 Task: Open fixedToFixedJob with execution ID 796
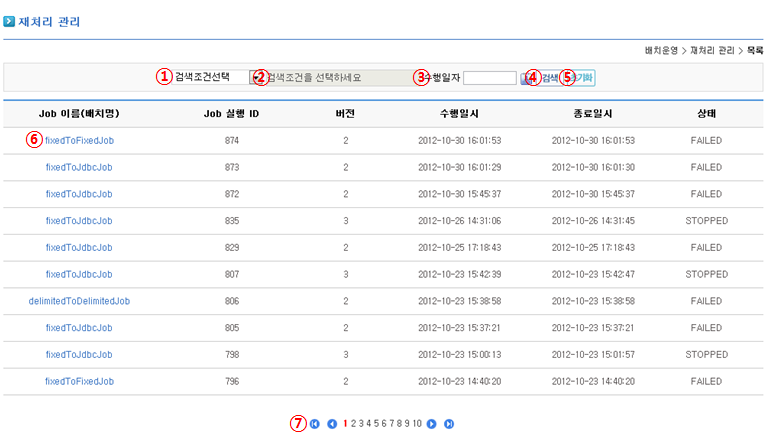(79, 381)
